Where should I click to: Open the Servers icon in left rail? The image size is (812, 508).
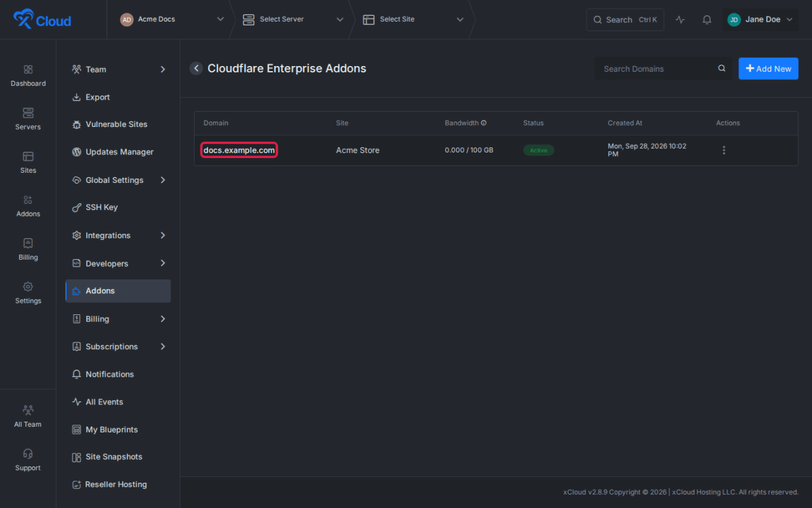pos(28,113)
